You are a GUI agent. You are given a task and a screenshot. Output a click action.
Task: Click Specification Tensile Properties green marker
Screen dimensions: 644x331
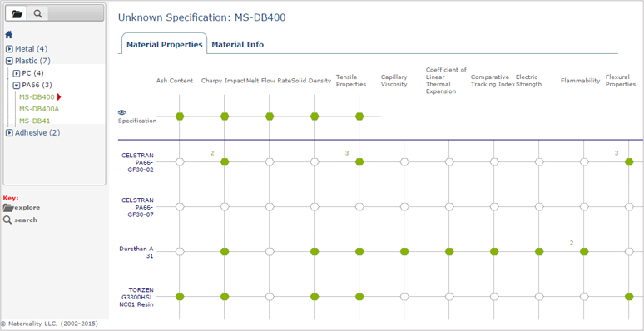(x=359, y=116)
